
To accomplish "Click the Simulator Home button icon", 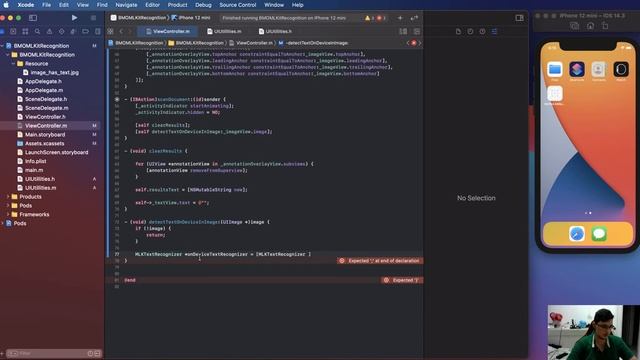I will [x=590, y=26].
